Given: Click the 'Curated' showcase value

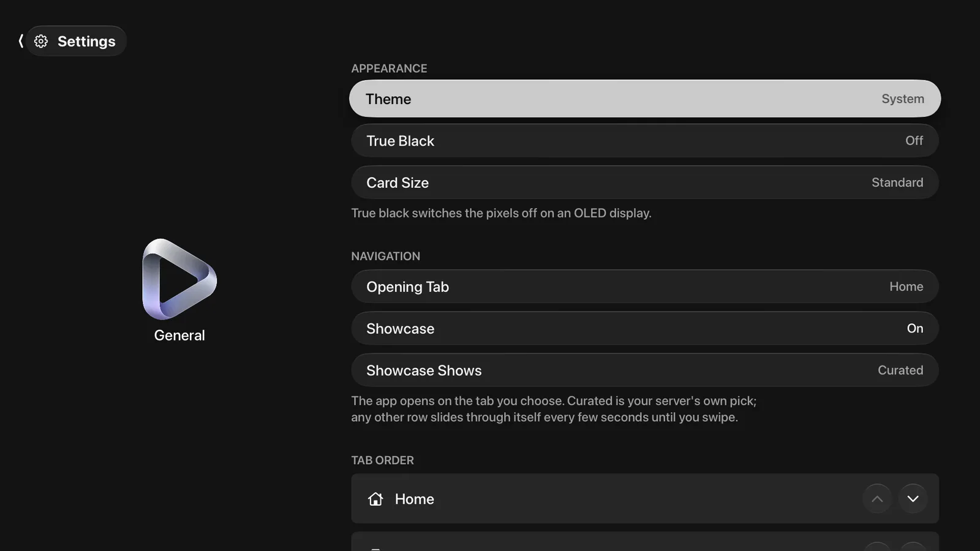Looking at the screenshot, I should 900,370.
